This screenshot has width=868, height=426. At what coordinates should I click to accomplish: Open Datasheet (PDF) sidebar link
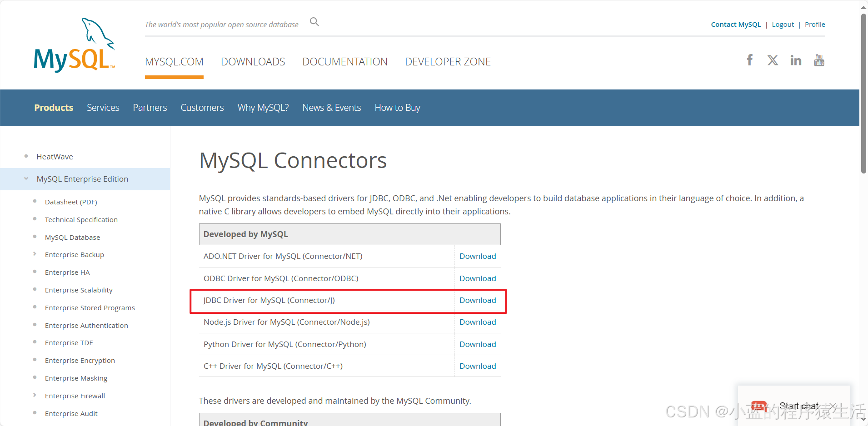point(71,202)
